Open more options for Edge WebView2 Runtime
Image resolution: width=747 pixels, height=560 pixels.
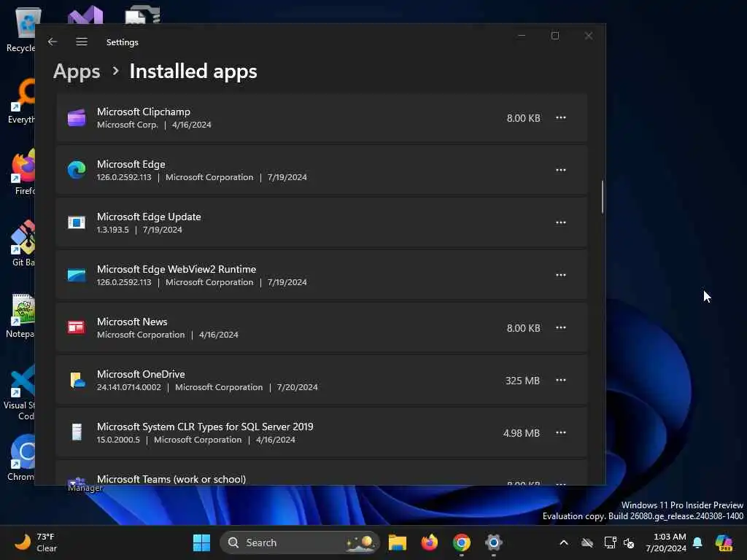561,275
